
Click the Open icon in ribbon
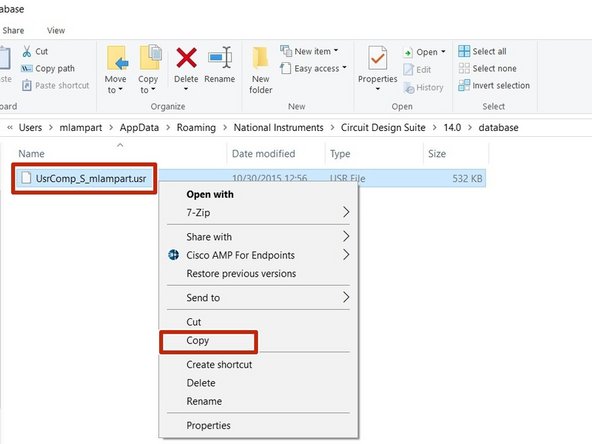(x=408, y=52)
